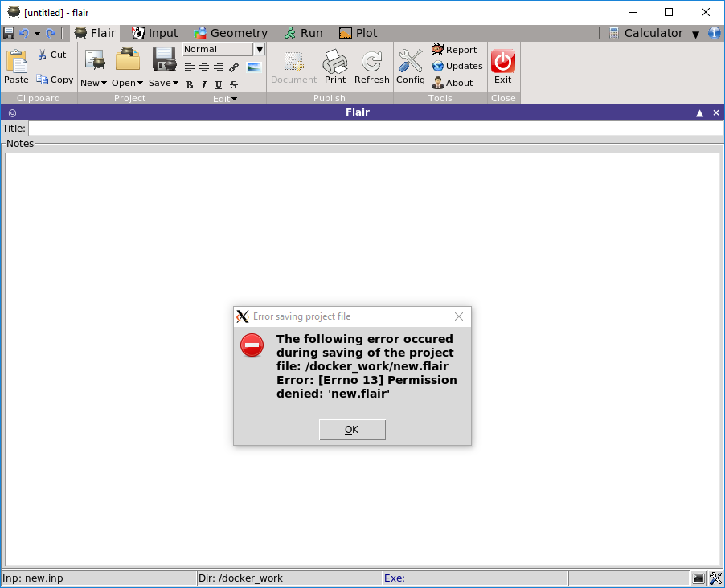Click the tools icon in status bar
Viewport: 725px width, 588px height.
(715, 578)
